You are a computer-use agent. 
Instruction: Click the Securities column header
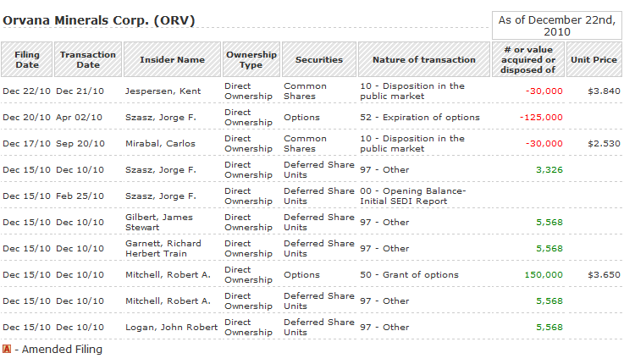pyautogui.click(x=318, y=60)
